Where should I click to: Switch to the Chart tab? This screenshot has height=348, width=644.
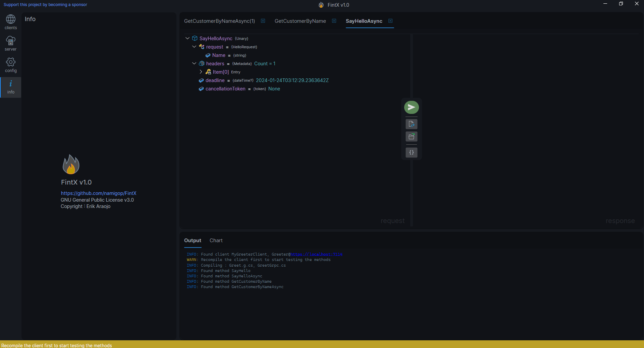pos(216,240)
